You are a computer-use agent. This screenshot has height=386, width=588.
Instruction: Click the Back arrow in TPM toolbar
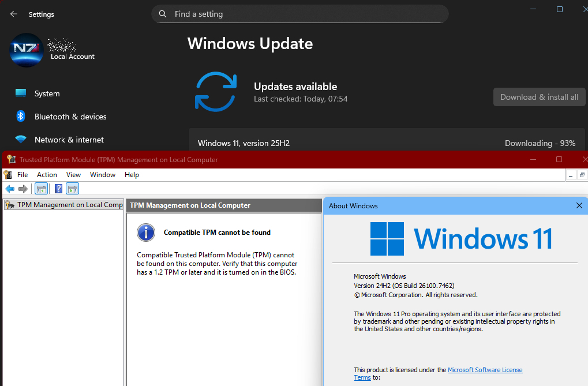[x=10, y=189]
